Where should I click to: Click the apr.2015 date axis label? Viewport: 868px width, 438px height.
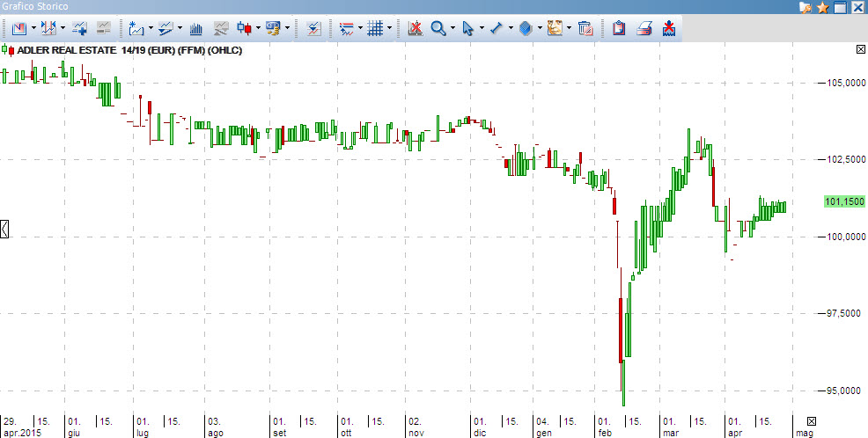(x=22, y=433)
